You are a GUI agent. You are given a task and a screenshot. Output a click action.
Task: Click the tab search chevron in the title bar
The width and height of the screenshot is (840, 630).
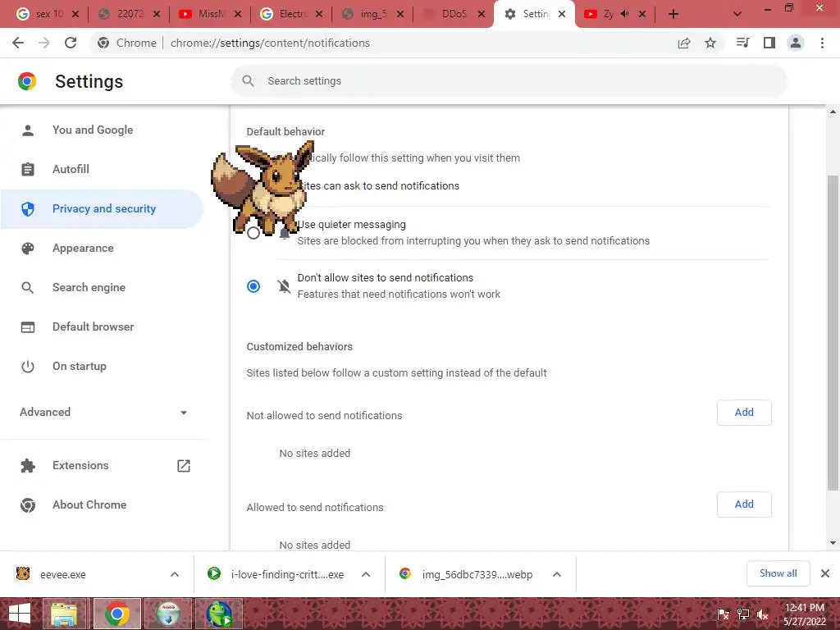click(x=737, y=14)
